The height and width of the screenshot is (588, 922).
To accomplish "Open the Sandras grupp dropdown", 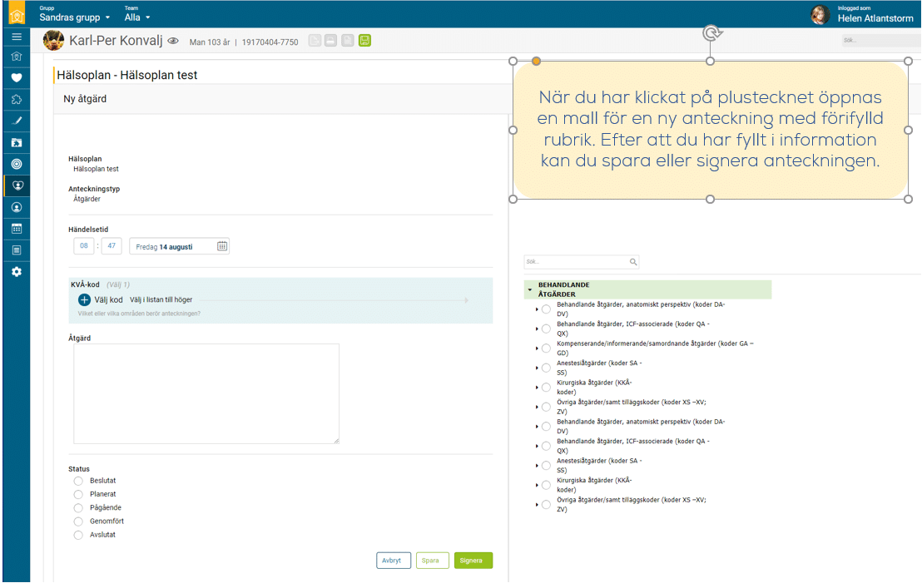I will click(x=75, y=17).
